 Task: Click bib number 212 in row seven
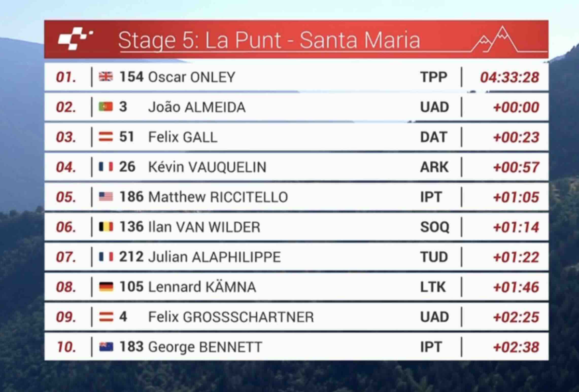click(x=131, y=257)
